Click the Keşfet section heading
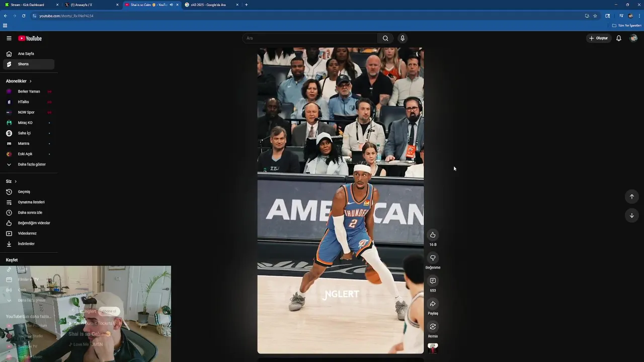The image size is (644, 362). [x=12, y=260]
